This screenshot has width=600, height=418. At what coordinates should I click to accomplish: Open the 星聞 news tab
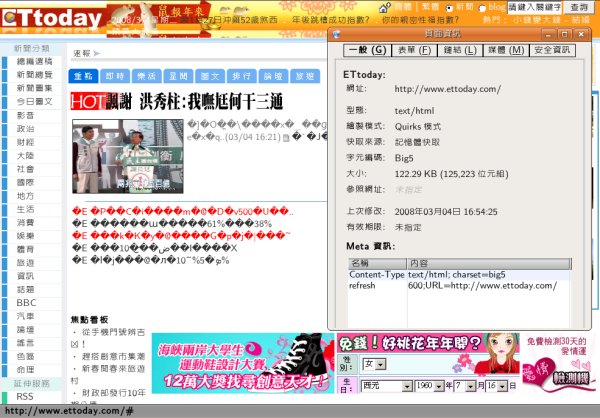(179, 76)
